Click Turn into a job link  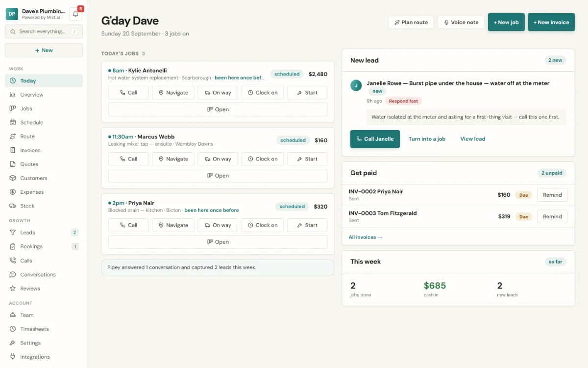tap(427, 139)
